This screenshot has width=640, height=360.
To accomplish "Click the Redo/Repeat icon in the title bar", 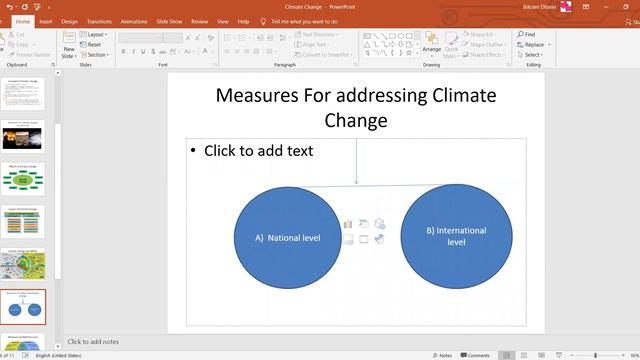I will click(x=24, y=7).
